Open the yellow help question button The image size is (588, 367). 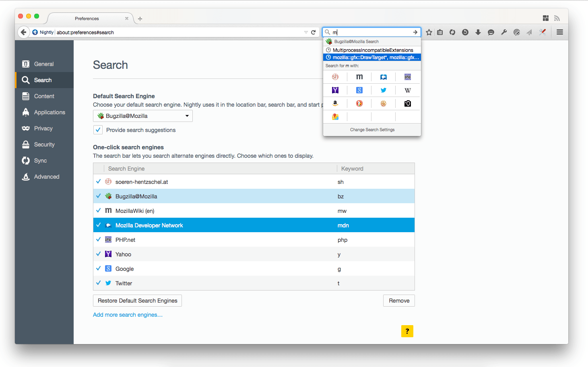point(407,331)
